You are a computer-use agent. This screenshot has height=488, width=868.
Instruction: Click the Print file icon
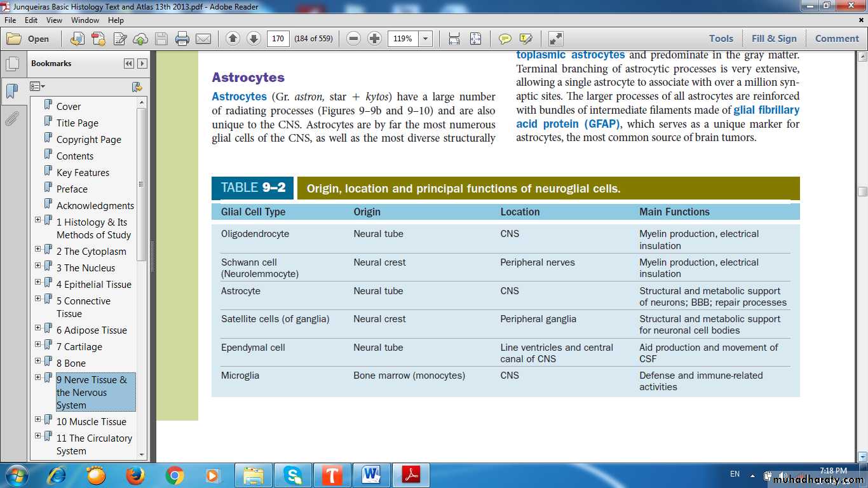click(182, 39)
